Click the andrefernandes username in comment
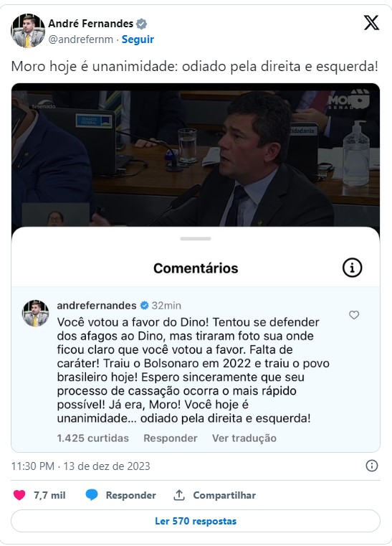Screen dimensions: 392x546 (x=97, y=306)
